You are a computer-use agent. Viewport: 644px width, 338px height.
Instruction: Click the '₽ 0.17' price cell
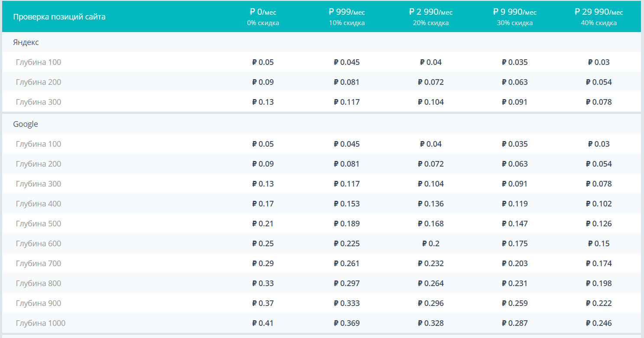tap(263, 204)
